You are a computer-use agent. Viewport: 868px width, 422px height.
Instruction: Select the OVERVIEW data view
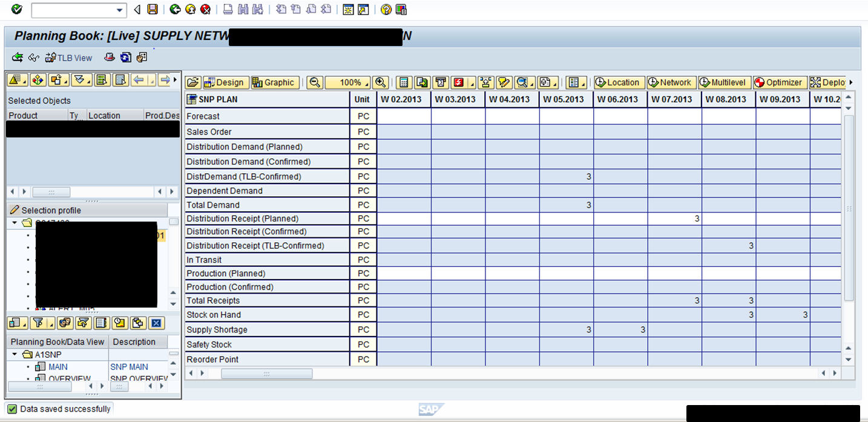70,379
